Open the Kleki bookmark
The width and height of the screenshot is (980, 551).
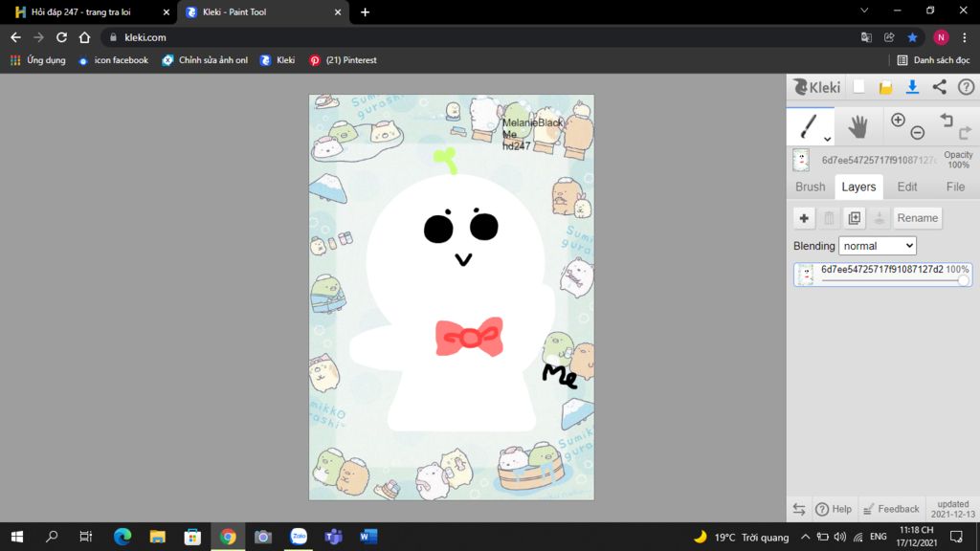[x=278, y=60]
